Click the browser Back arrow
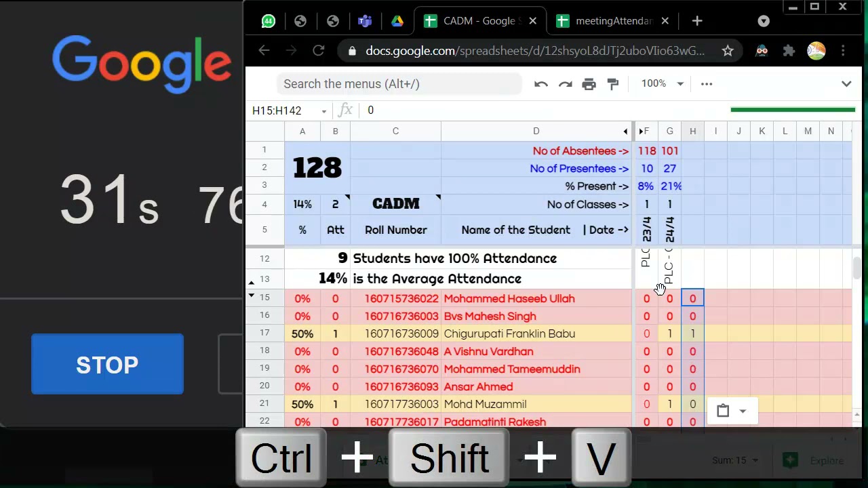 tap(264, 51)
